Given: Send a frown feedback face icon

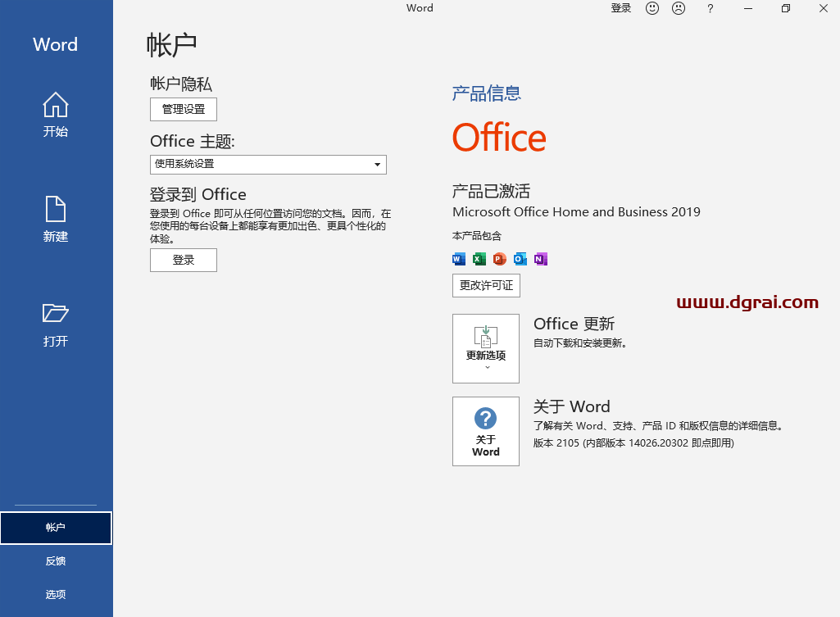Looking at the screenshot, I should 679,8.
